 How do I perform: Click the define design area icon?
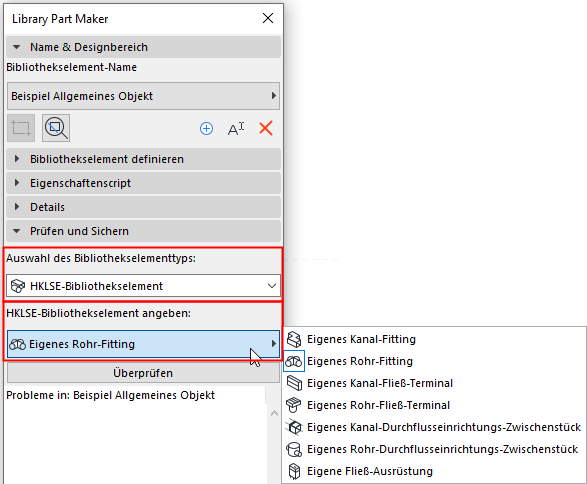click(x=21, y=128)
